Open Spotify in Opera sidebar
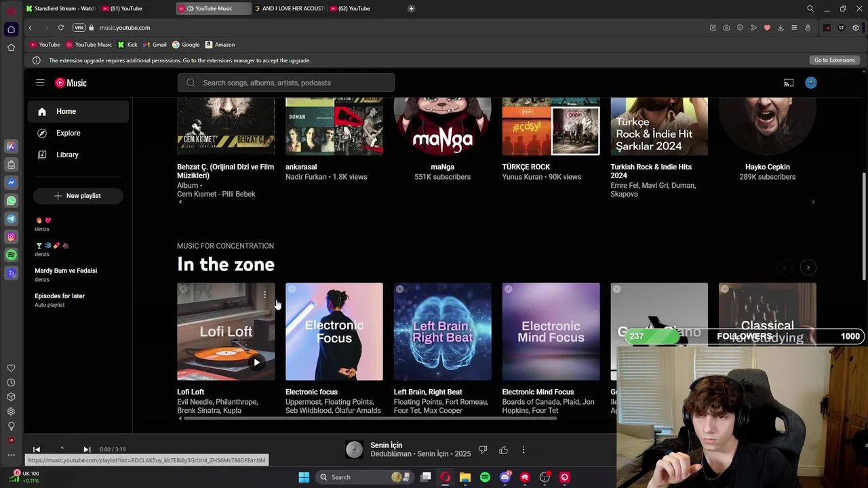 [11, 255]
